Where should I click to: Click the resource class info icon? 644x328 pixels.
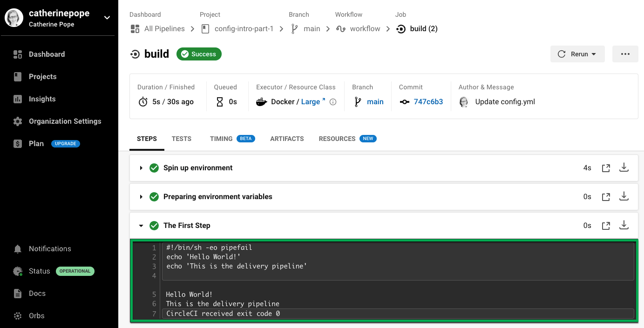pos(333,102)
